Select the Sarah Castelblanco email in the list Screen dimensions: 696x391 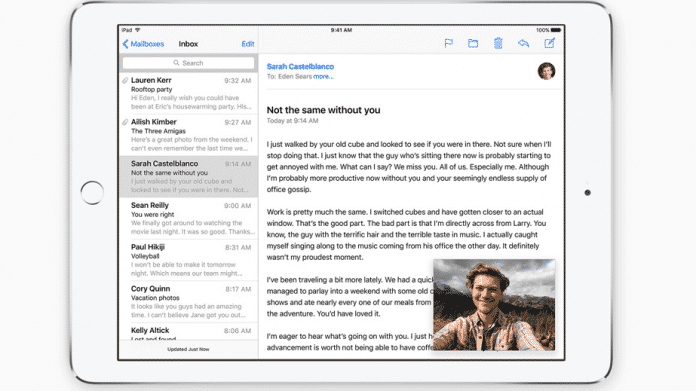[189, 177]
